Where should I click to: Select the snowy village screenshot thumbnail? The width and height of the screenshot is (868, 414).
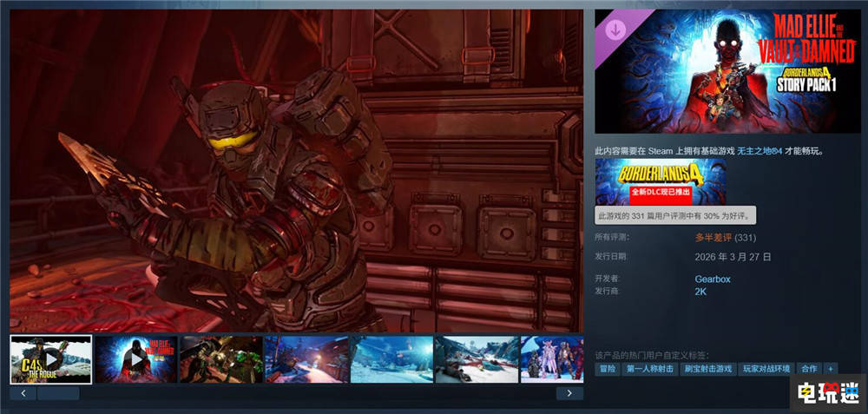306,358
